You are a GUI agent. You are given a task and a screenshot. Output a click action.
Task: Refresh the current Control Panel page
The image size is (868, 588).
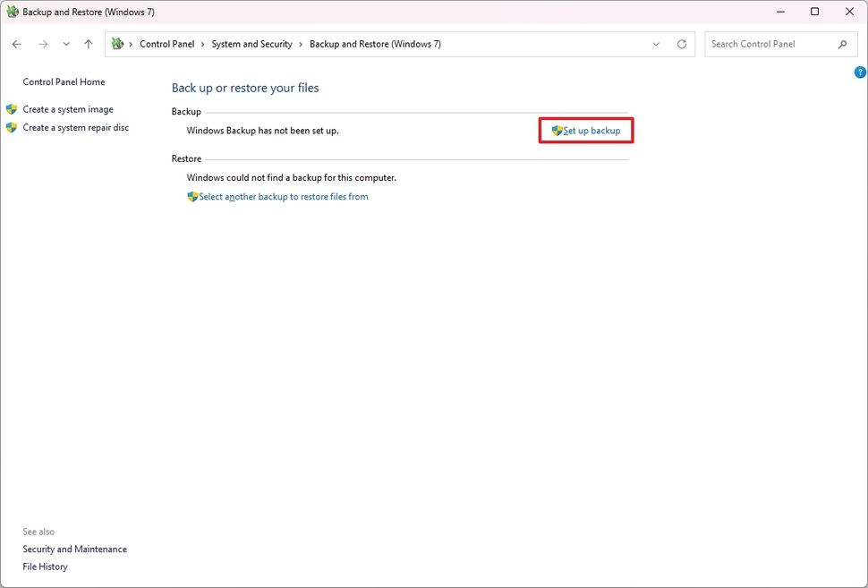[x=681, y=43]
